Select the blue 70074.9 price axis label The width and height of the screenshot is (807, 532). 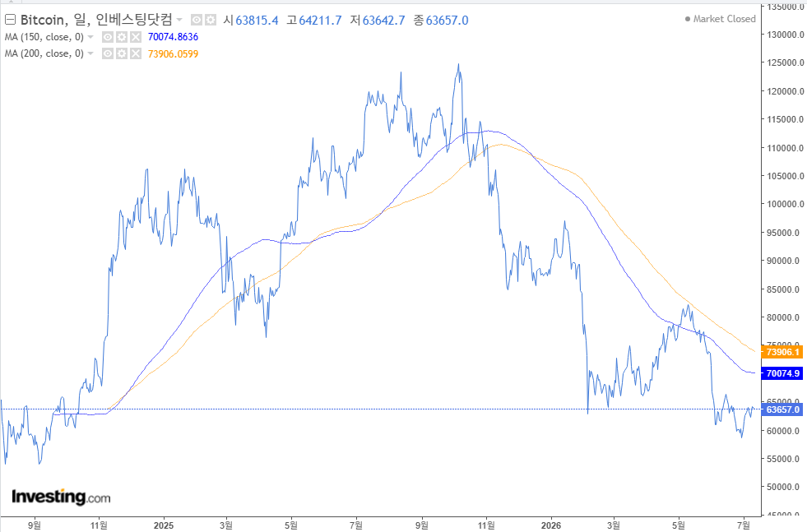pyautogui.click(x=781, y=373)
